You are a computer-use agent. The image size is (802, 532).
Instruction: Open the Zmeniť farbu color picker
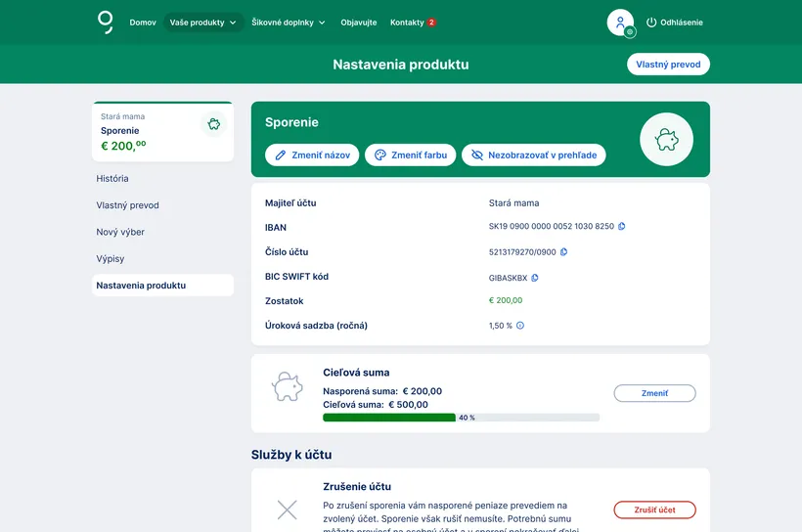[x=410, y=155]
